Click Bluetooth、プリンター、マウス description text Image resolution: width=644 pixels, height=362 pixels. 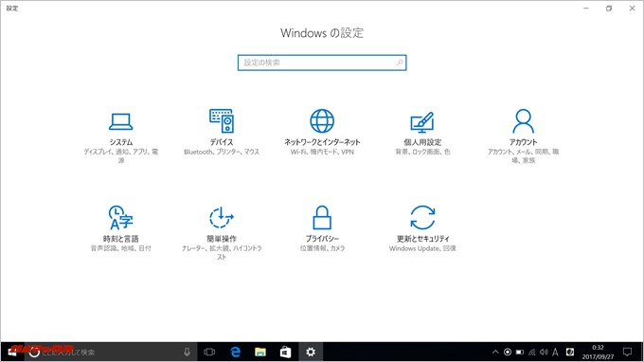222,152
